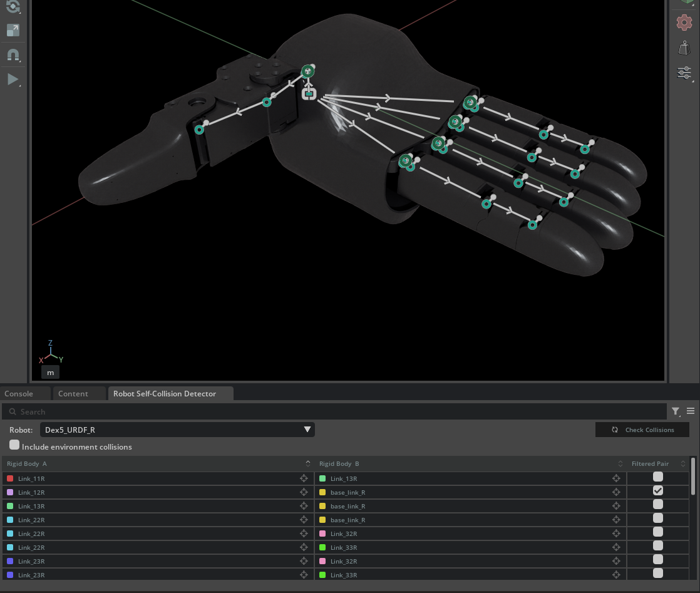Click the Filtered Pair column sort arrows
The height and width of the screenshot is (593, 700).
pyautogui.click(x=682, y=463)
